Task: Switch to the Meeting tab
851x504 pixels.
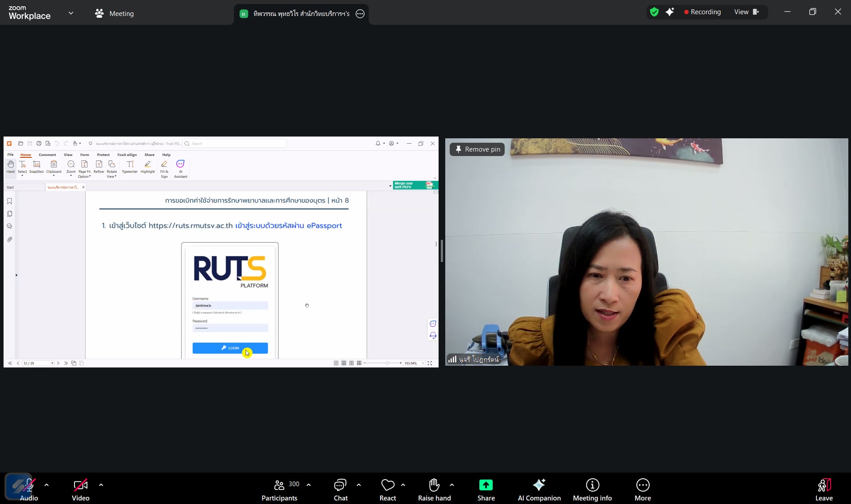Action: pos(114,13)
